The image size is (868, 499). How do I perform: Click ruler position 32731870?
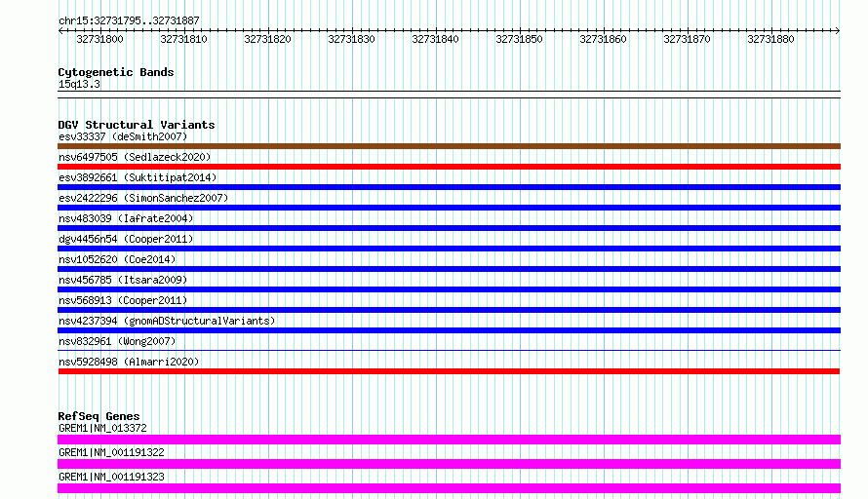click(687, 39)
